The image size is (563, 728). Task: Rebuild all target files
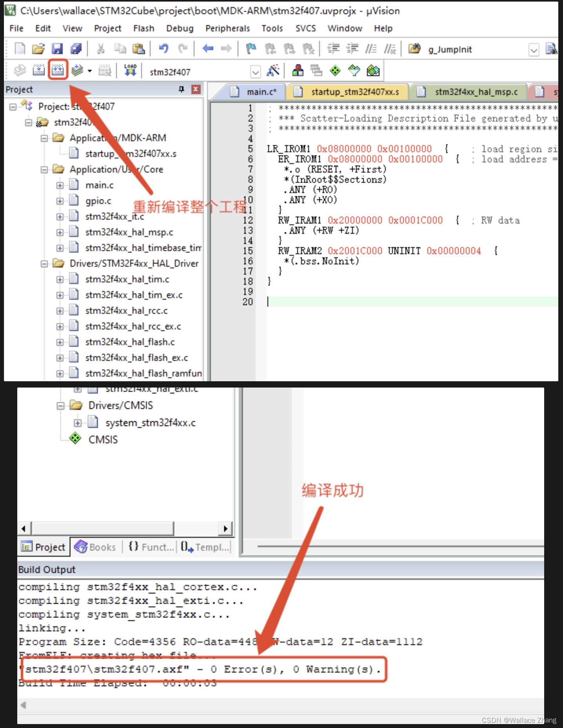pyautogui.click(x=58, y=71)
